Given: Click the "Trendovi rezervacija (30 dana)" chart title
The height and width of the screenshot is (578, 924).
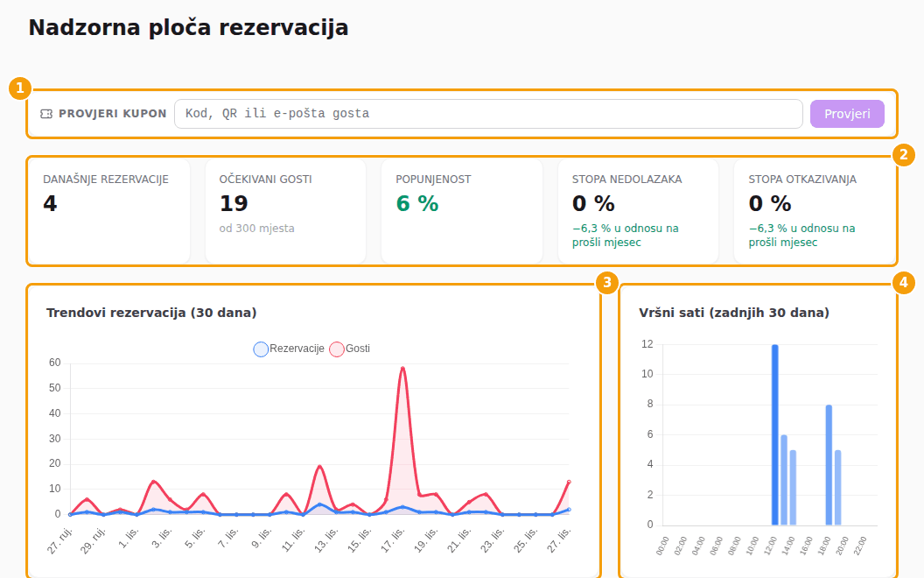Looking at the screenshot, I should (151, 313).
